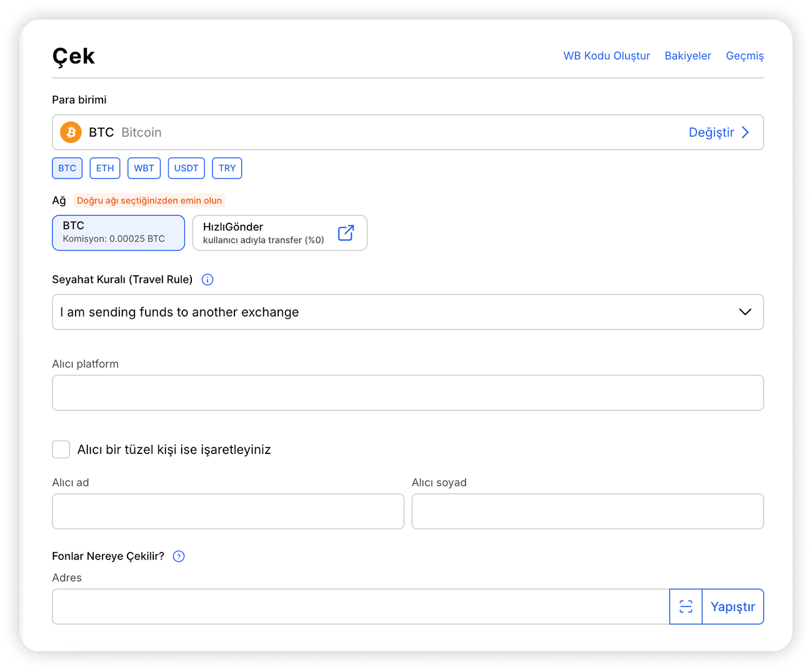This screenshot has height=671, width=812.
Task: Open Geçmiş history link
Action: click(x=745, y=56)
